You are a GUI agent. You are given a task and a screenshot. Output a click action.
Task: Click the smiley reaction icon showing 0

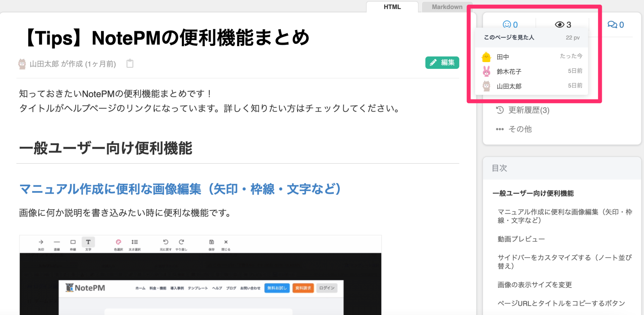pyautogui.click(x=510, y=24)
